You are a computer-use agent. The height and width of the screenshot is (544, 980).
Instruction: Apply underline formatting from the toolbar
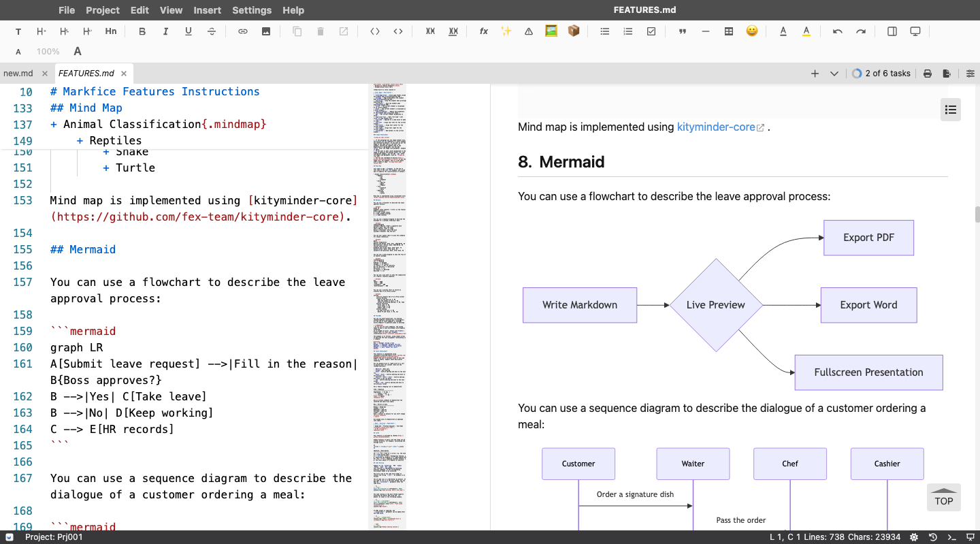[x=189, y=31]
